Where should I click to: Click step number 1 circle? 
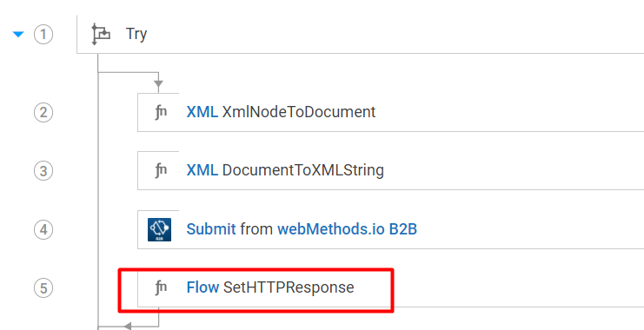pos(43,35)
